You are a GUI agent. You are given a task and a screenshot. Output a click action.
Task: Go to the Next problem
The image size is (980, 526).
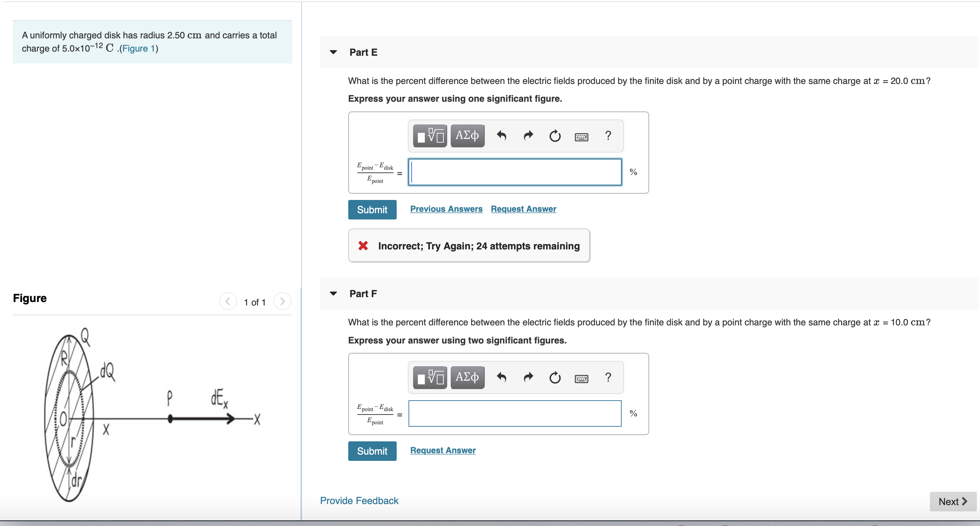952,501
